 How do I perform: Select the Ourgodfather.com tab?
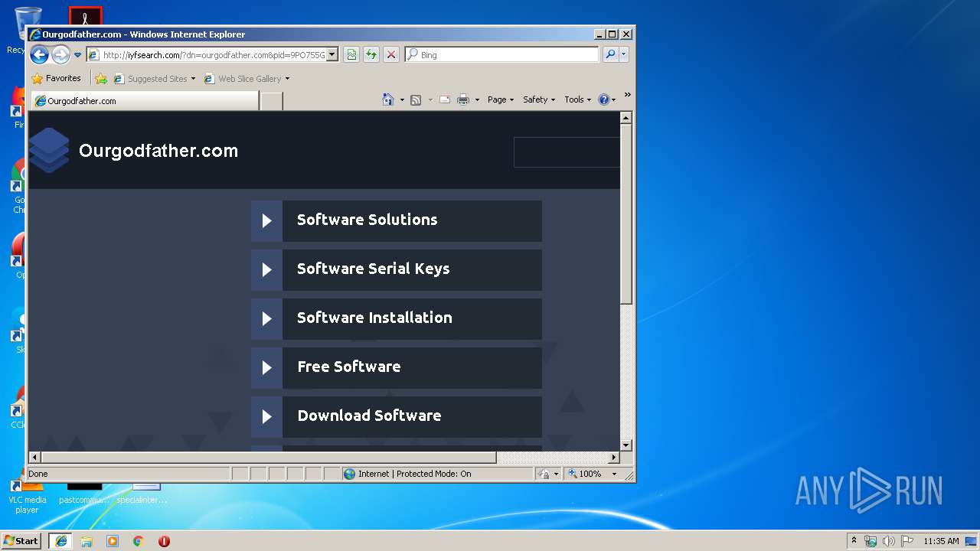point(145,100)
